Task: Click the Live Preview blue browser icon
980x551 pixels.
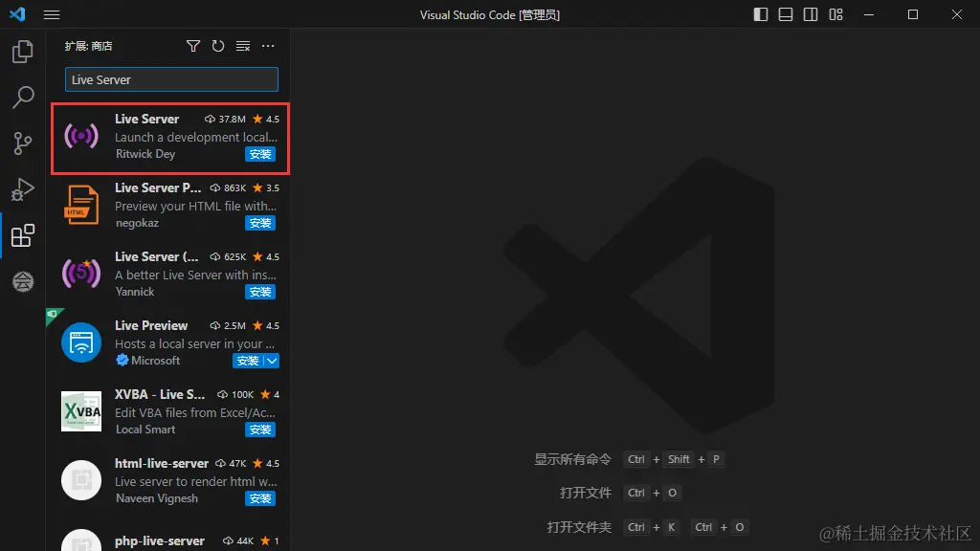Action: point(81,342)
